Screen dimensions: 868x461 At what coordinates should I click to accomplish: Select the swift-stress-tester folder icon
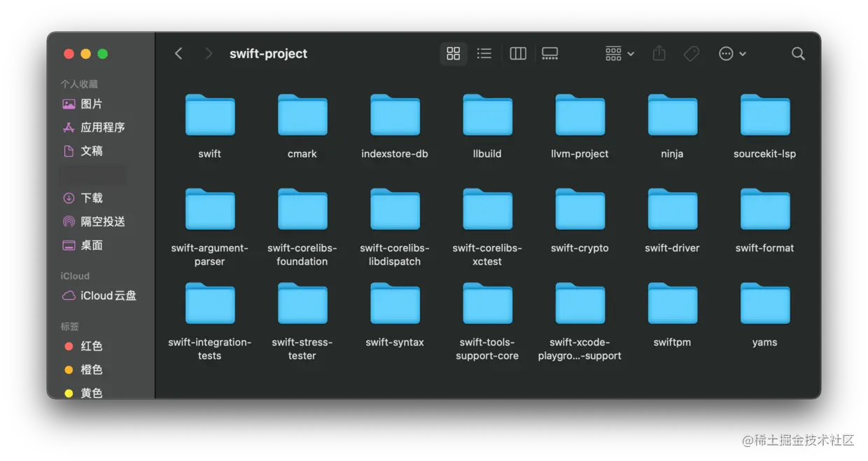coord(302,303)
